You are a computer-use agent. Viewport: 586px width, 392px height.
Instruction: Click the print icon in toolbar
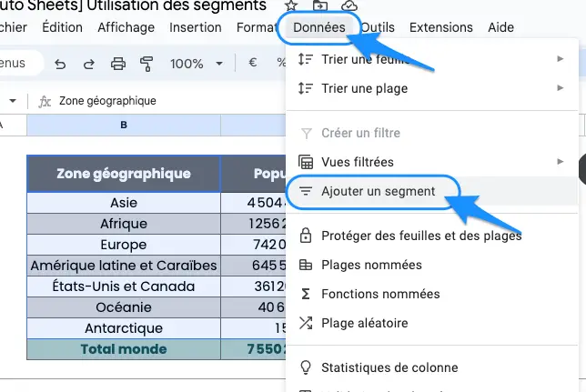coord(118,64)
